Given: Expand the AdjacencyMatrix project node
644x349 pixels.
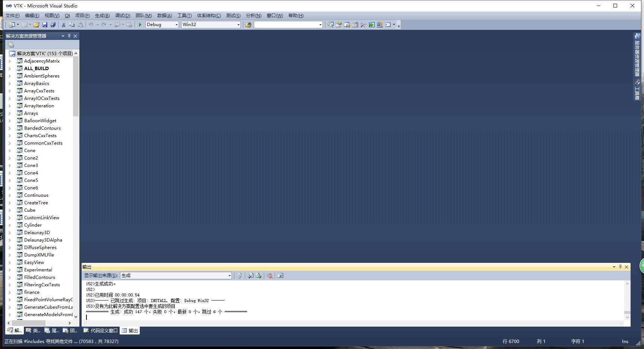Looking at the screenshot, I should (x=10, y=61).
